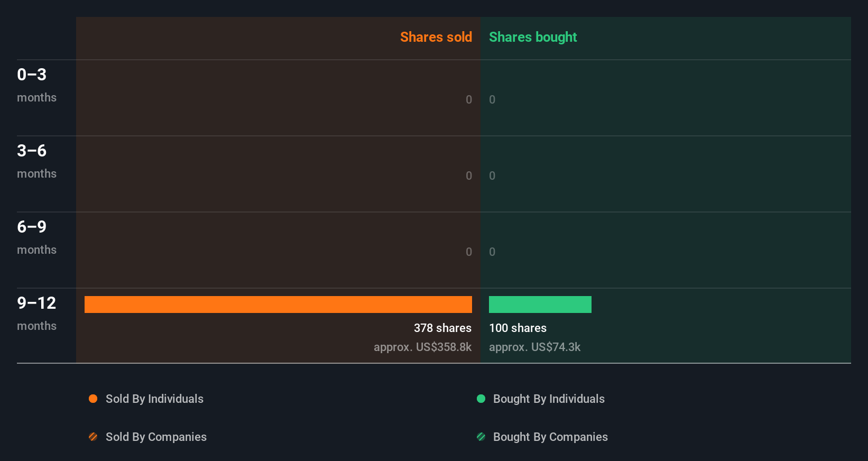This screenshot has height=461, width=868.
Task: Select the 0–3 months row label
Action: click(x=36, y=85)
